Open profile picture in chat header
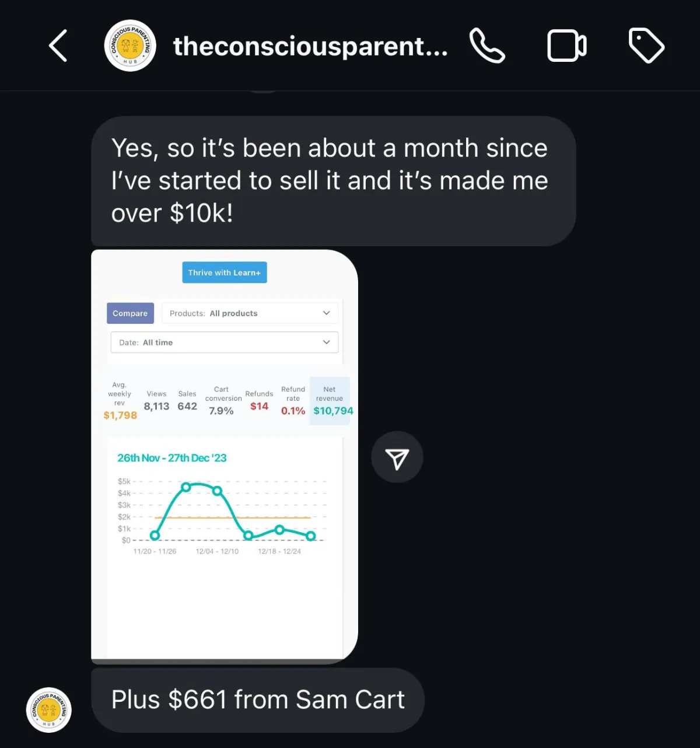Viewport: 700px width, 748px height. point(130,46)
